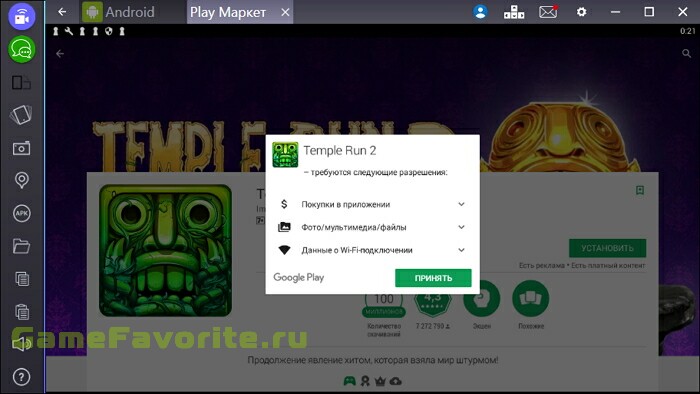Click the dollar sign purchases icon
Image resolution: width=700 pixels, height=394 pixels.
click(x=284, y=204)
